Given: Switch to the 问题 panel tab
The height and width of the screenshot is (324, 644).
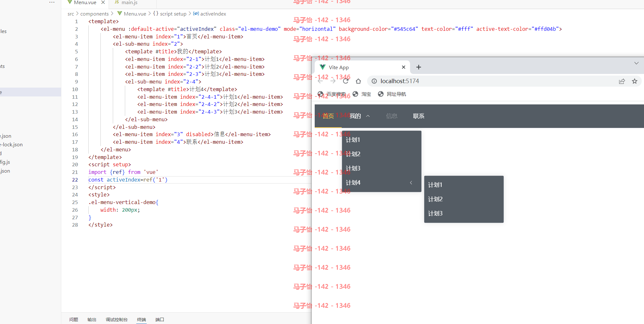Looking at the screenshot, I should coord(74,320).
